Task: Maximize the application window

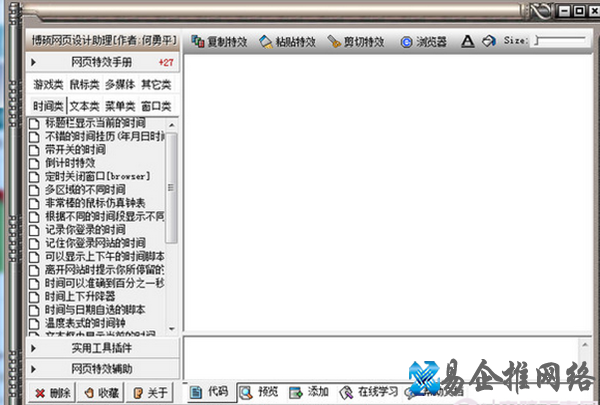Action: pyautogui.click(x=580, y=11)
